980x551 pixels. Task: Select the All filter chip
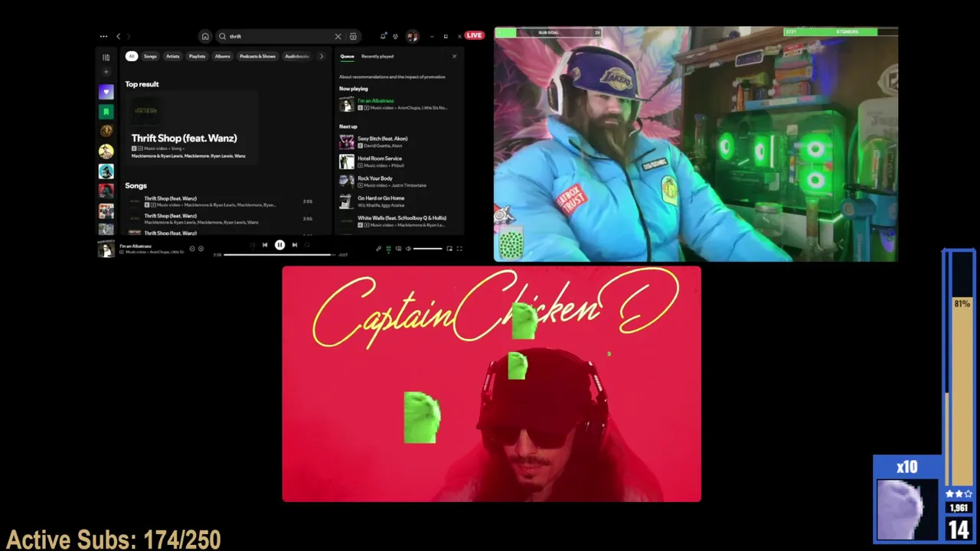click(x=132, y=56)
